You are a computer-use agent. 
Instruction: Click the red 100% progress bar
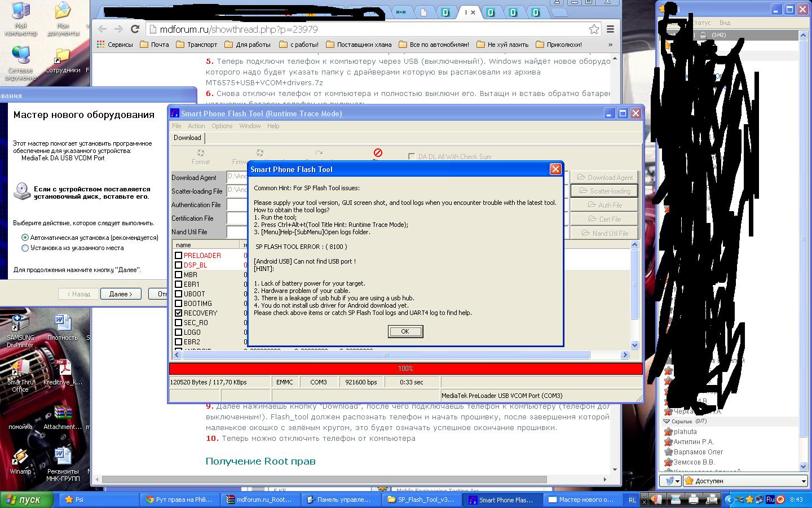[x=405, y=369]
